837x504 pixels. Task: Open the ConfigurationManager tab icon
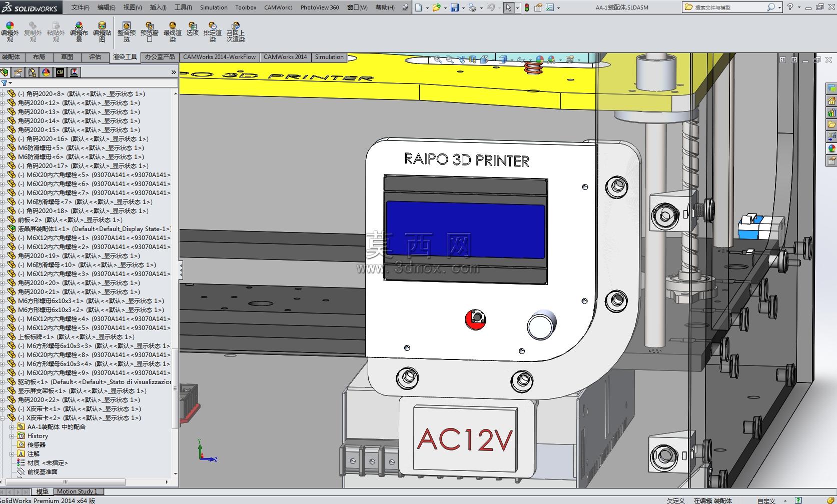click(x=33, y=72)
